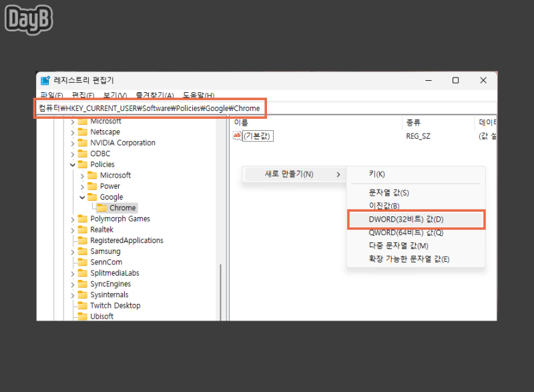The height and width of the screenshot is (392, 534).
Task: Click the Chrome folder icon
Action: 102,208
